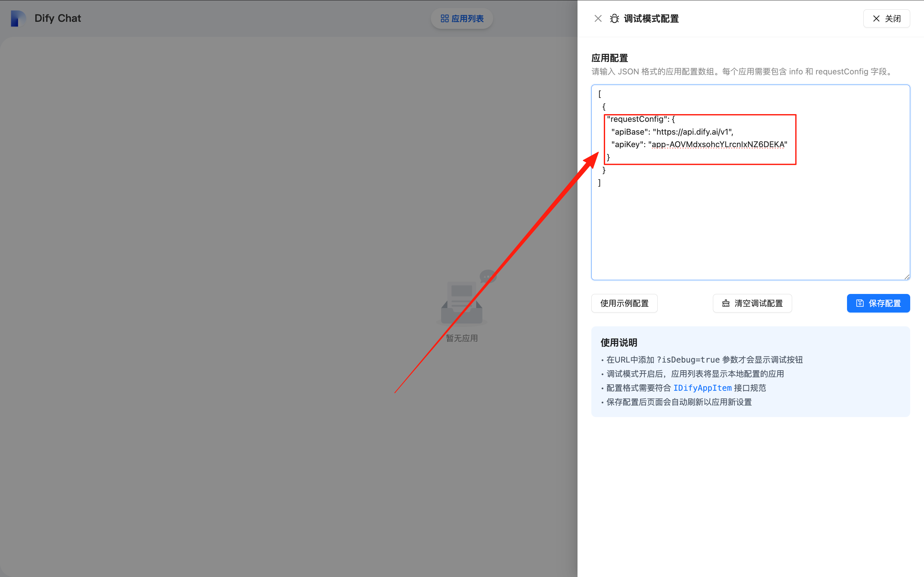This screenshot has height=577, width=924.
Task: Open the 应用列表 app list
Action: [462, 18]
